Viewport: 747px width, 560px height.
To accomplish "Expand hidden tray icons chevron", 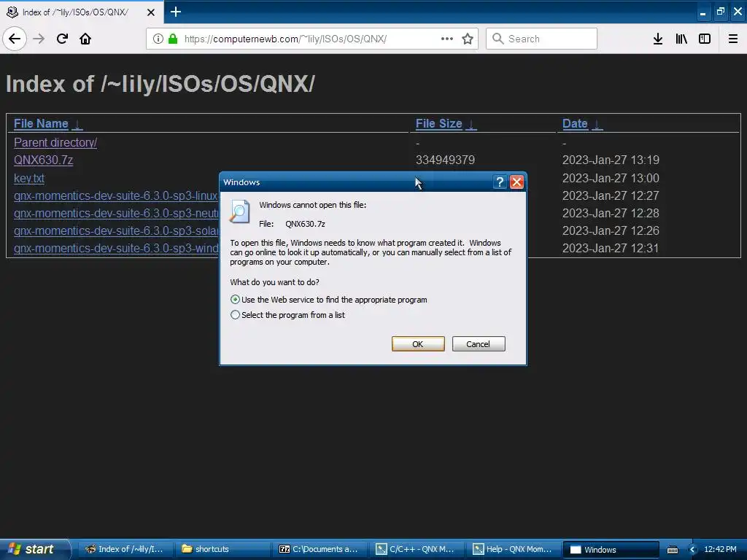I will coord(692,550).
